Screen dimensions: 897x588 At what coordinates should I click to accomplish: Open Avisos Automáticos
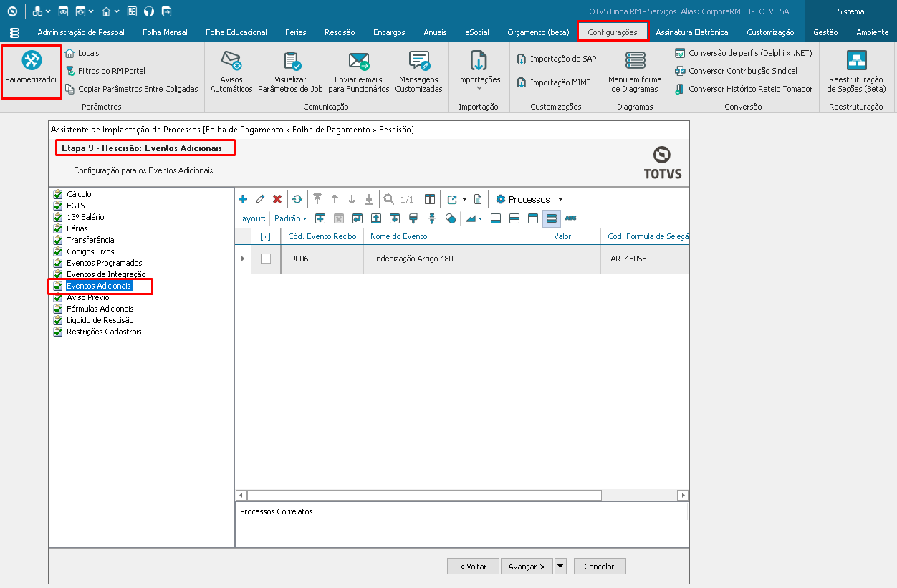click(x=231, y=72)
